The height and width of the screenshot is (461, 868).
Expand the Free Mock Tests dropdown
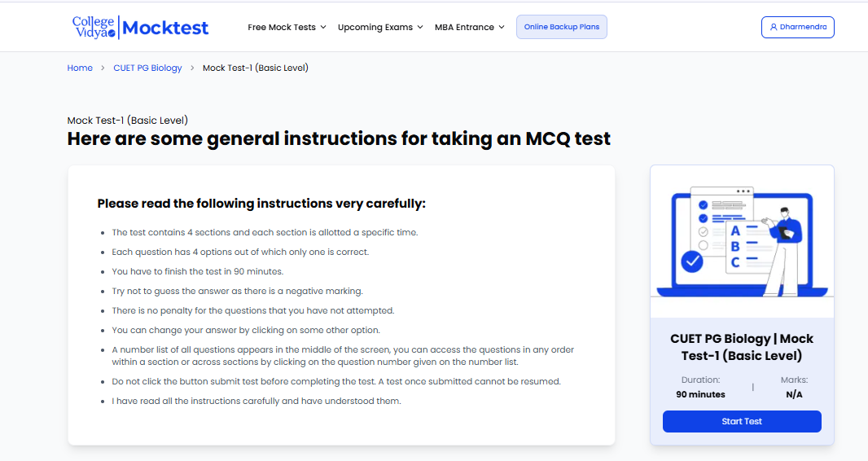point(287,27)
